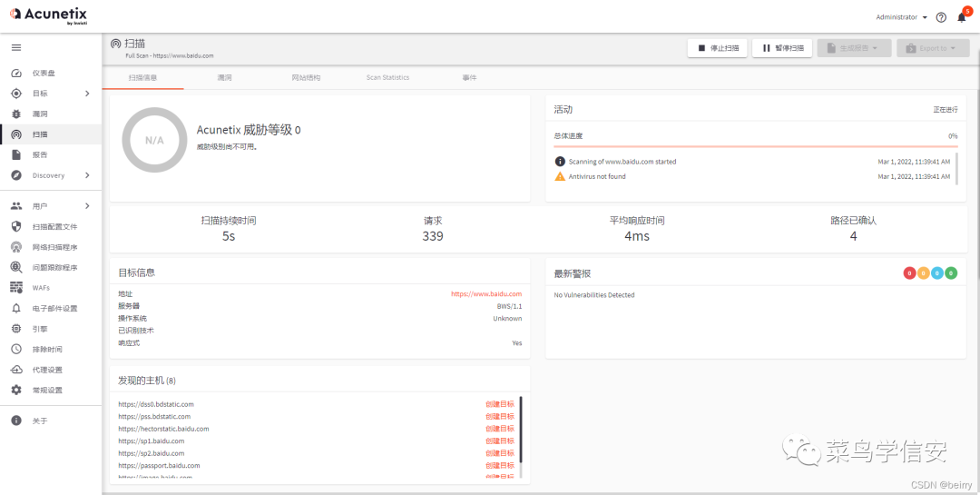Click the red high-severity alert count badge
The height and width of the screenshot is (495, 980).
pos(909,272)
